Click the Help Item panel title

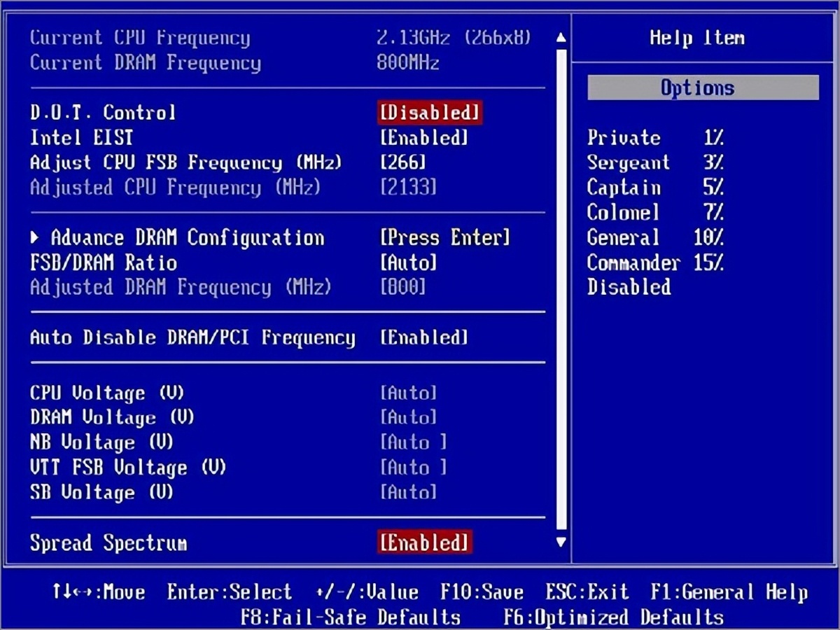point(697,37)
